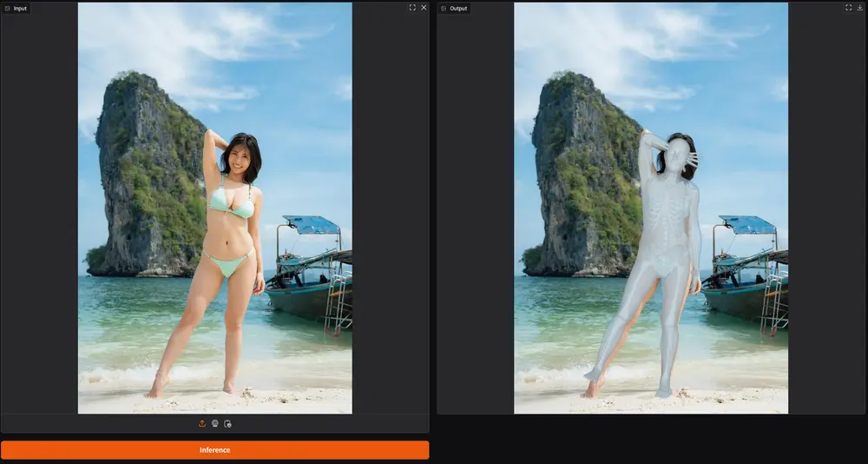
Task: Click the image icon beside Input label
Action: pos(7,9)
